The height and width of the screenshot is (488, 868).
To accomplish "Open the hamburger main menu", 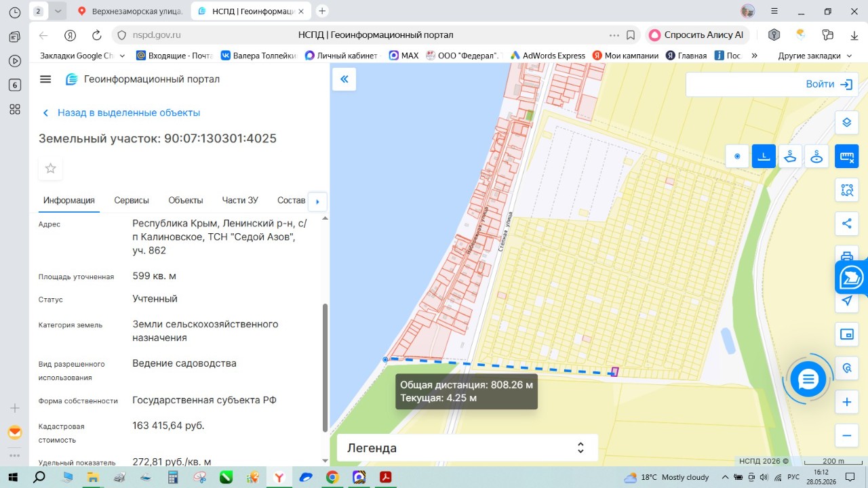I will (x=45, y=79).
